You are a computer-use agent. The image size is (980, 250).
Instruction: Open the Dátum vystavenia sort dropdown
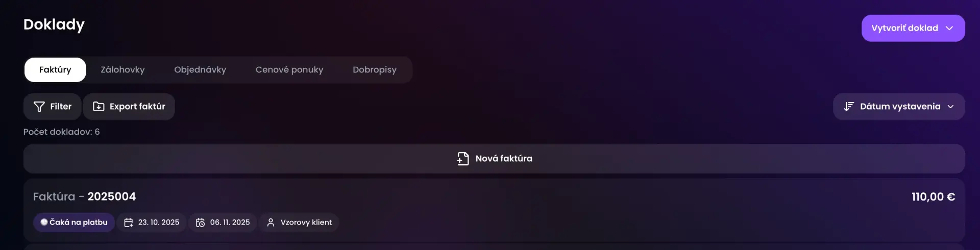point(899,107)
